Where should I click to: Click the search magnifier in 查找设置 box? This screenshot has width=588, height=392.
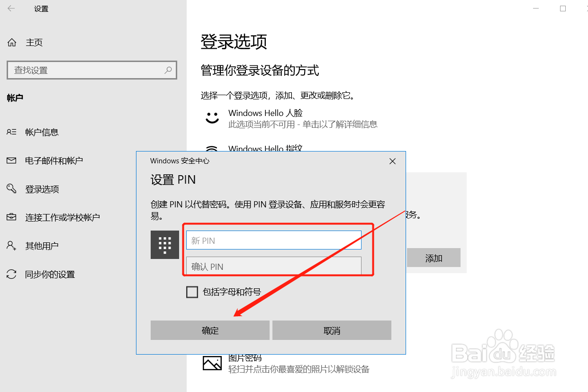click(x=168, y=70)
